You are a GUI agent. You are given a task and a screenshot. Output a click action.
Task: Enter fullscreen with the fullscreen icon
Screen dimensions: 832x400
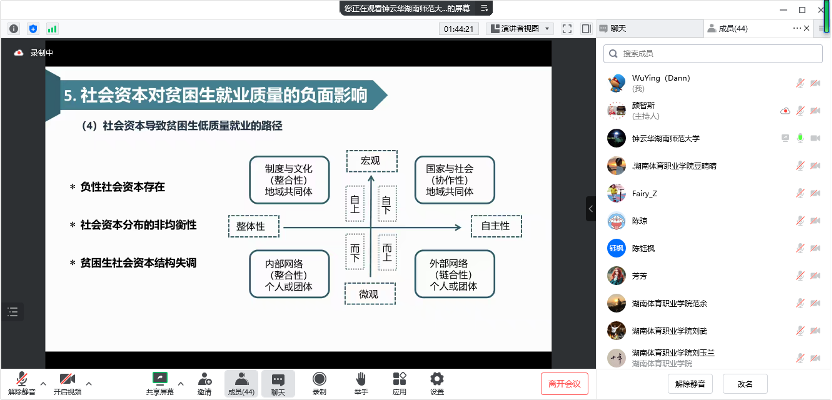pyautogui.click(x=567, y=29)
